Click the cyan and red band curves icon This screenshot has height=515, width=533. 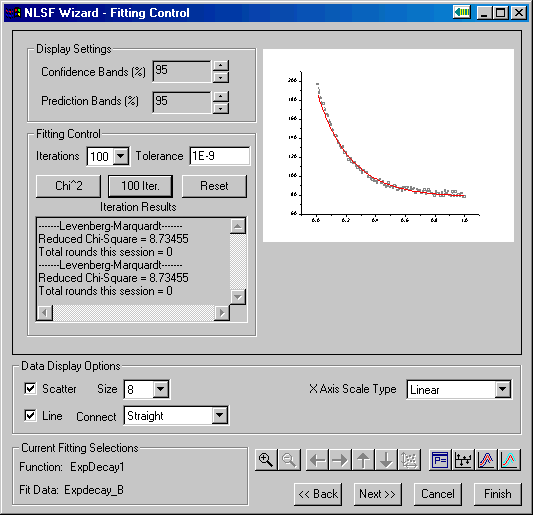[x=509, y=460]
